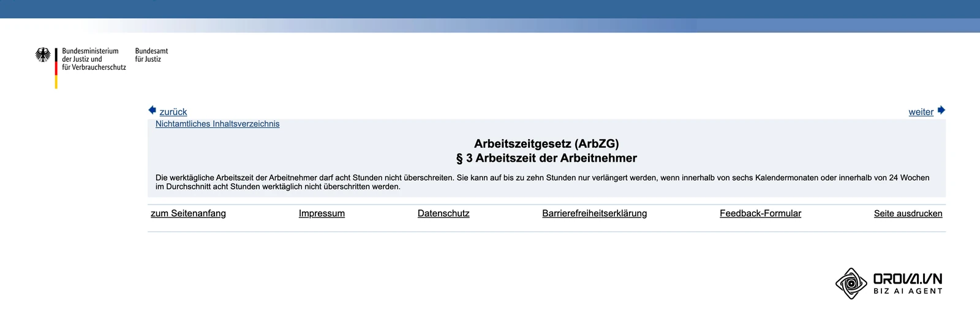Screen dimensions: 980x324
Task: Click the blue forward arrow icon
Action: click(x=941, y=110)
